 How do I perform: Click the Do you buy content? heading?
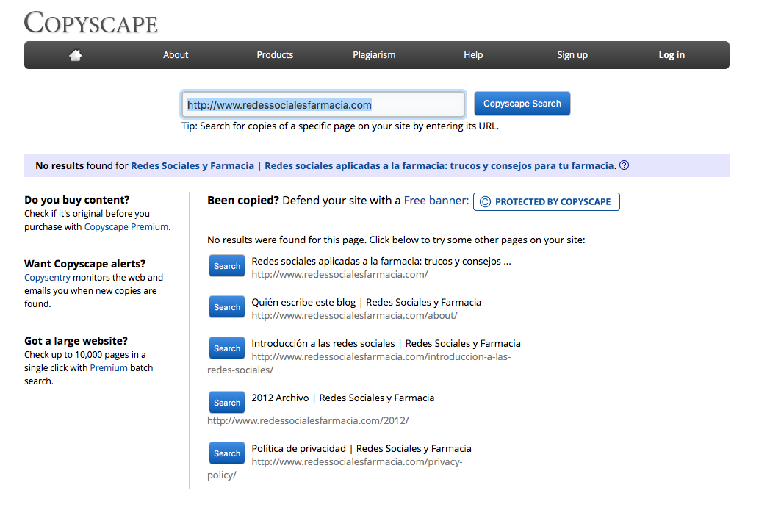[x=77, y=200]
